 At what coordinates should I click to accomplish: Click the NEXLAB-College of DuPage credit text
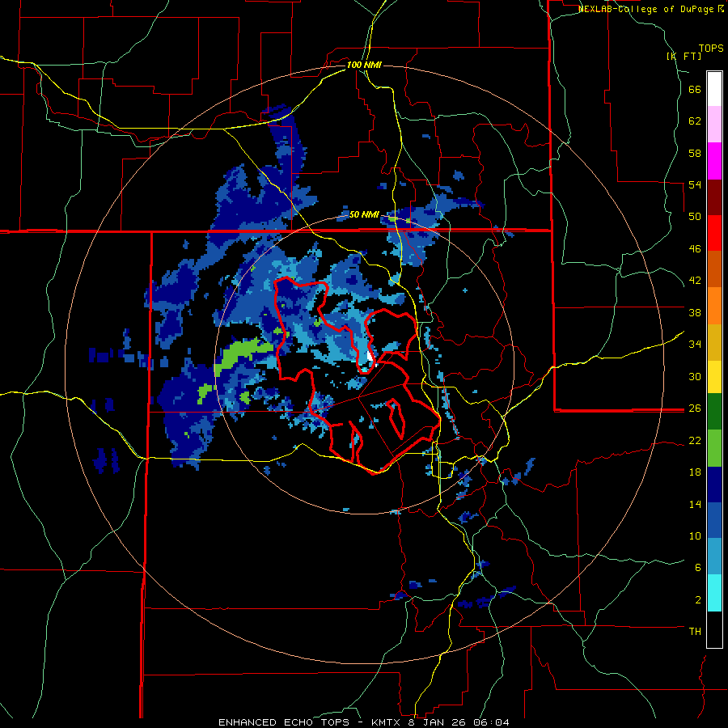tap(647, 9)
